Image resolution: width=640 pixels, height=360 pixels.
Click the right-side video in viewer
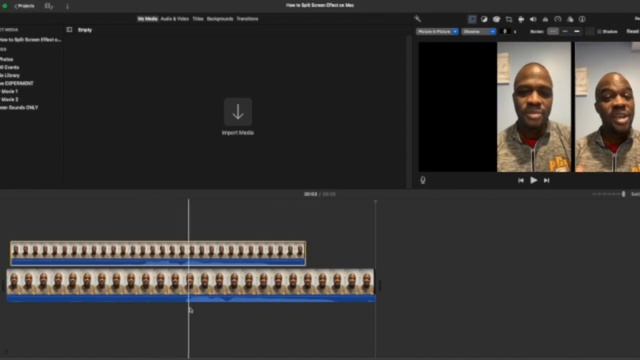tap(607, 107)
